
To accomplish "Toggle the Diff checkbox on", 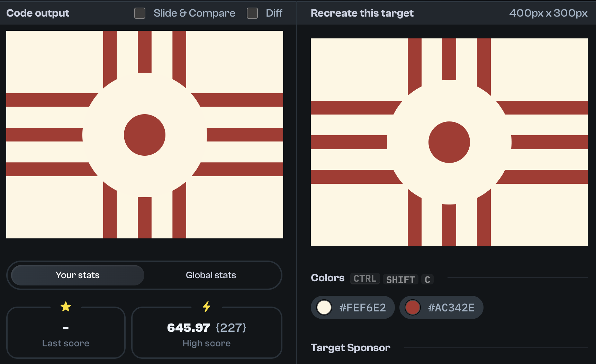I will [252, 13].
